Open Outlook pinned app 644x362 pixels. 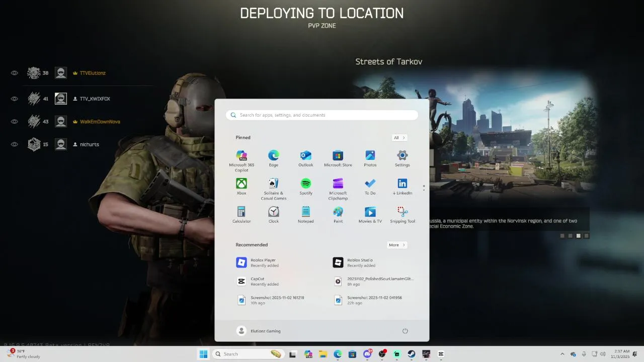(x=306, y=159)
